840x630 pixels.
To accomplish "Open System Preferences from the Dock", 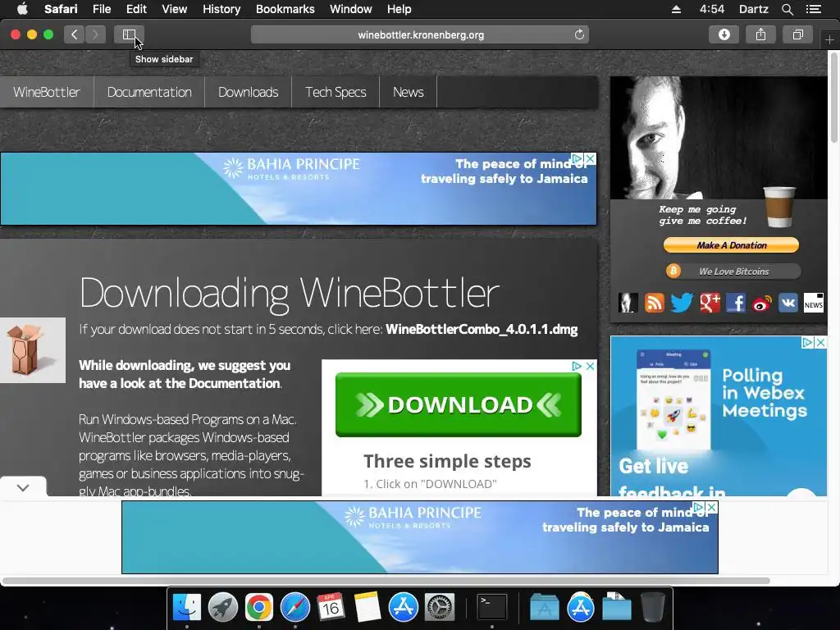I will pos(440,607).
